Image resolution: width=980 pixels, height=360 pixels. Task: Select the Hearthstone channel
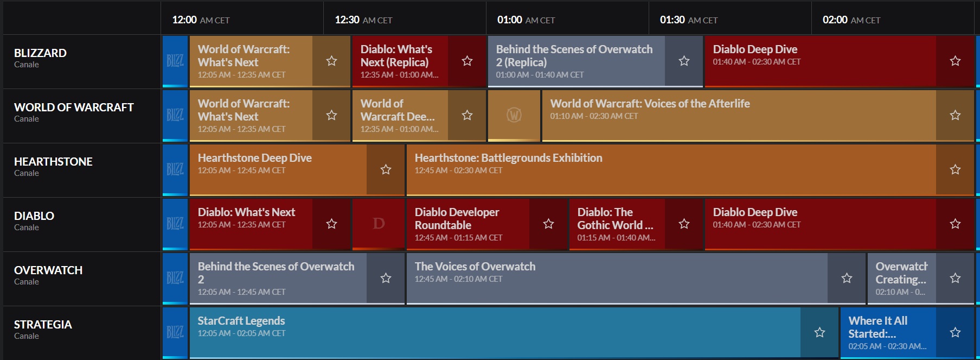click(x=82, y=170)
